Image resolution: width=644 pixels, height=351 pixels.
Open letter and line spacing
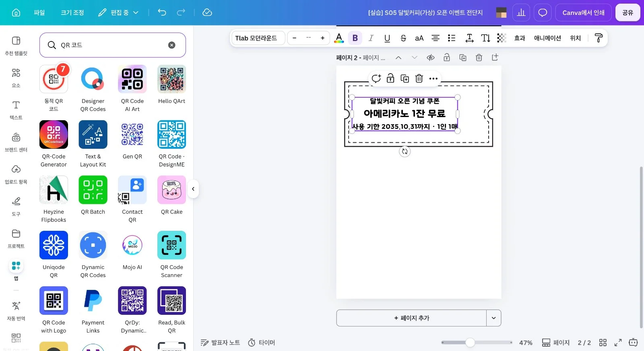(469, 38)
